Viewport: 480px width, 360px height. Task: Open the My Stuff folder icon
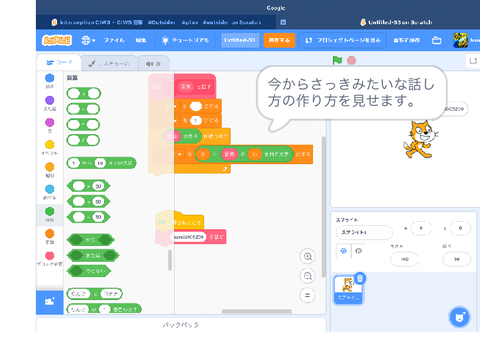coord(436,40)
